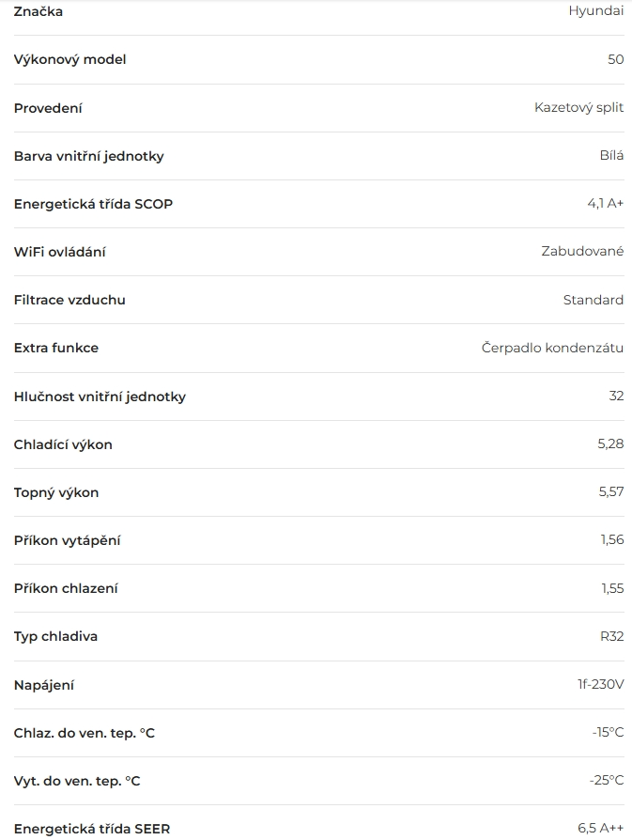
Task: Click the Kazetový split value
Action: tap(578, 107)
